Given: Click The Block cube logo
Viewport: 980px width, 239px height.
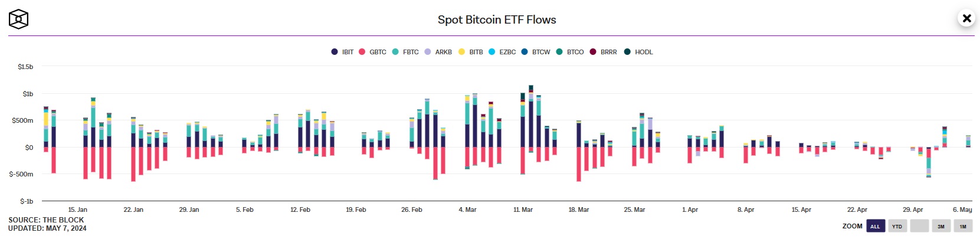Looking at the screenshot, I should point(18,19).
